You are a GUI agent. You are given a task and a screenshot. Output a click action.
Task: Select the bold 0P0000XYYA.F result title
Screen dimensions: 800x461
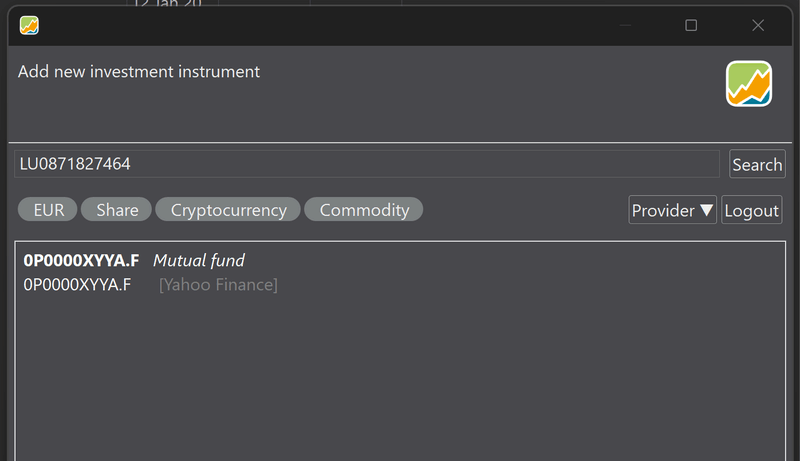(81, 261)
